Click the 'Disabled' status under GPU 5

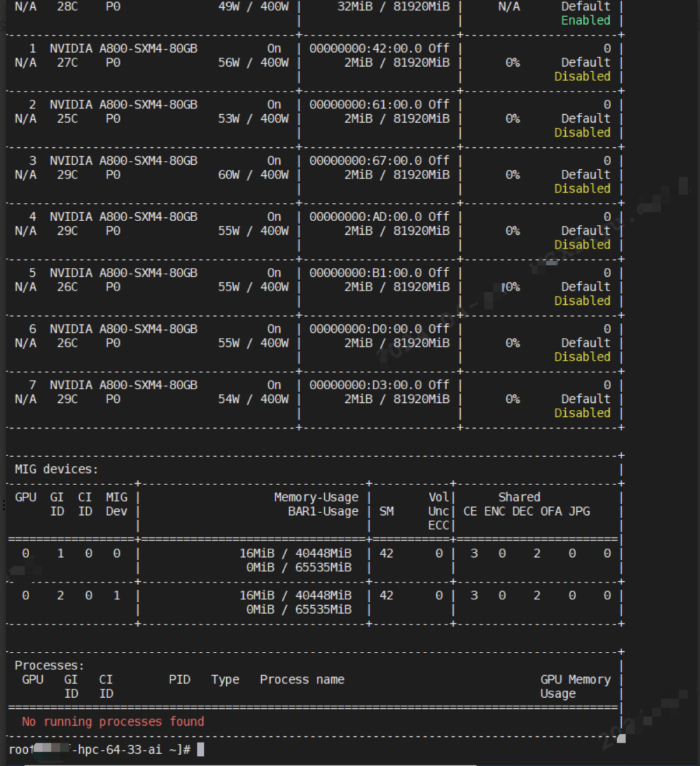[582, 301]
